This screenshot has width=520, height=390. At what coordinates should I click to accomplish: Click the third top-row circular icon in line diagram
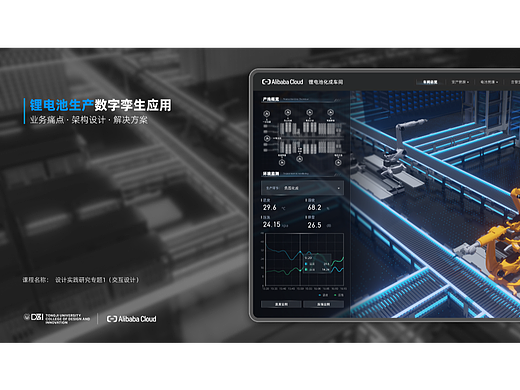pyautogui.click(x=309, y=112)
